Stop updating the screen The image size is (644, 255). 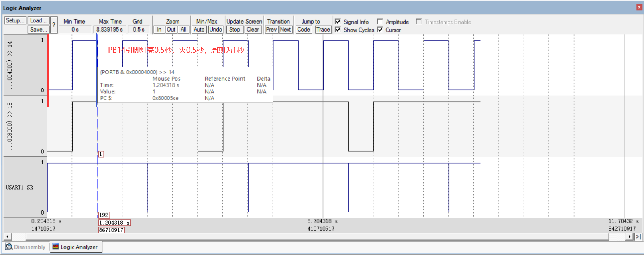(235, 29)
